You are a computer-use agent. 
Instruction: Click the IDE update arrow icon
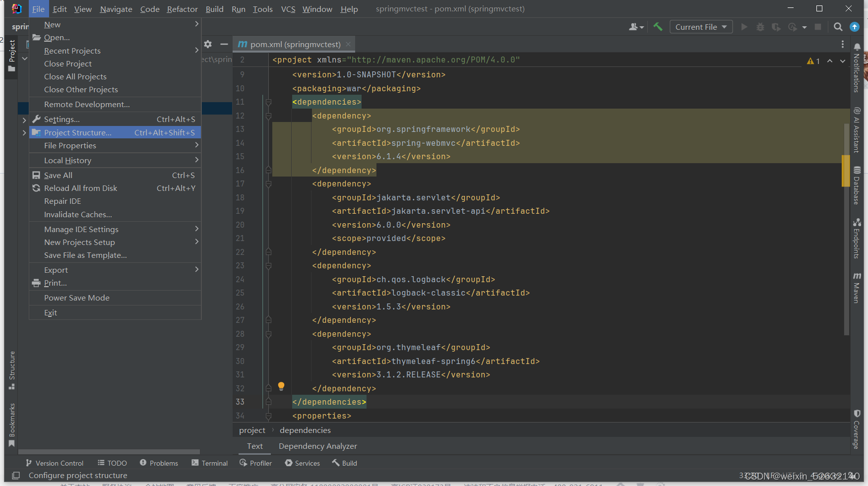click(x=855, y=27)
